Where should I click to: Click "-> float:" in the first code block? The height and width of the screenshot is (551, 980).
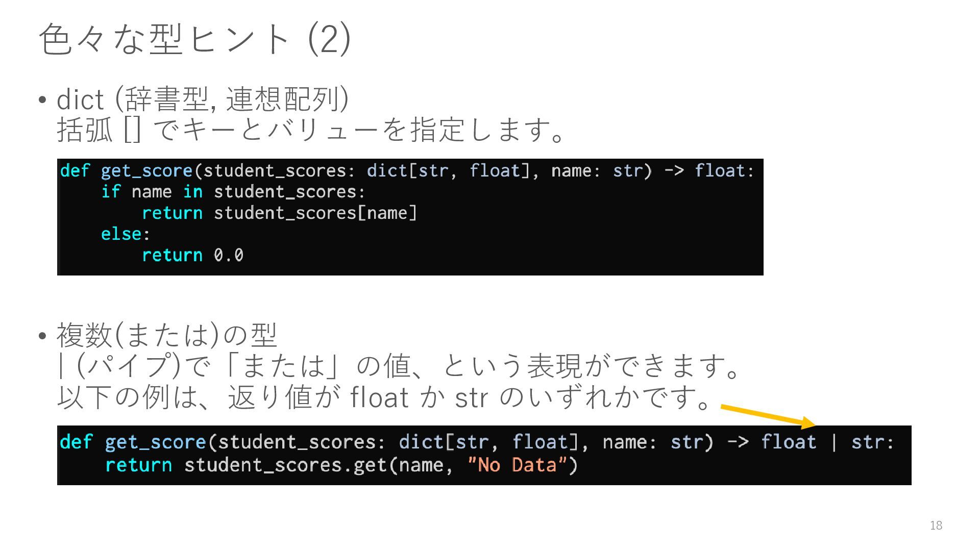point(708,170)
